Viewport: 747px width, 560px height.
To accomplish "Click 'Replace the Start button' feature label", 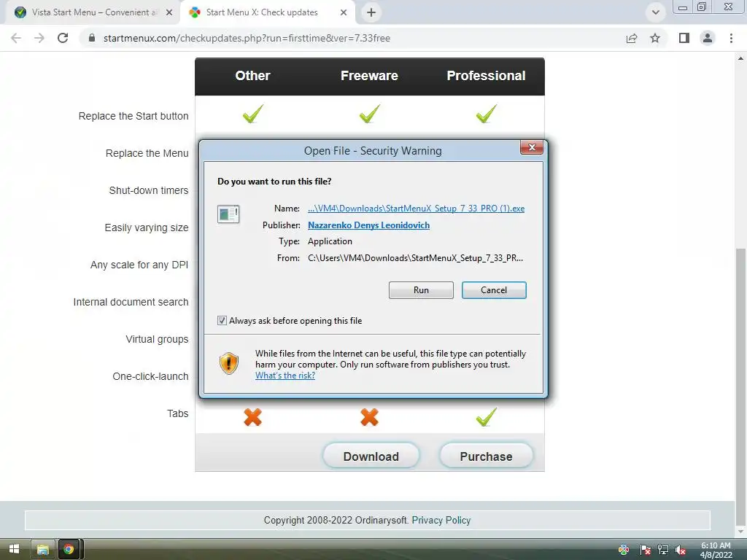I will click(133, 116).
